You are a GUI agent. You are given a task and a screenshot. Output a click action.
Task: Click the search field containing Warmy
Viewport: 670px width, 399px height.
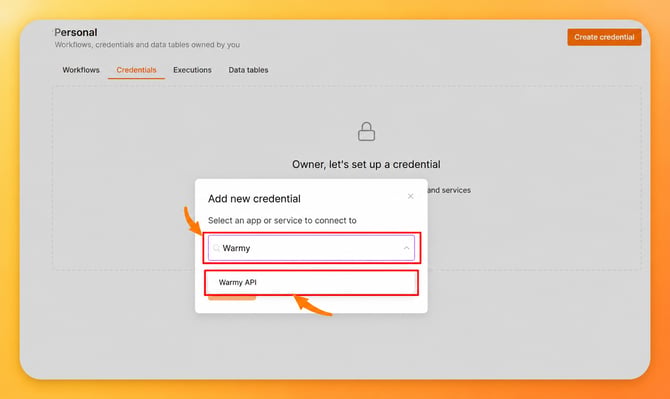[311, 248]
